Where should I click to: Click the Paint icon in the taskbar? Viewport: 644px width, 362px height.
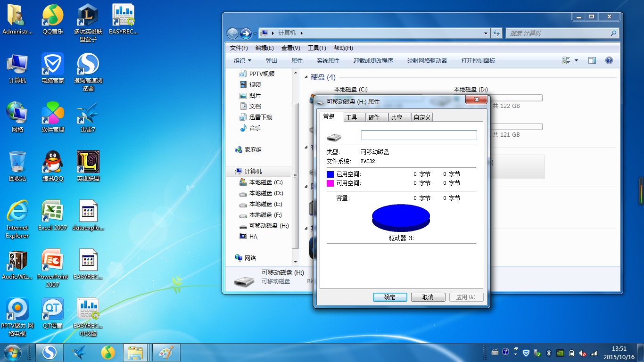pyautogui.click(x=166, y=353)
